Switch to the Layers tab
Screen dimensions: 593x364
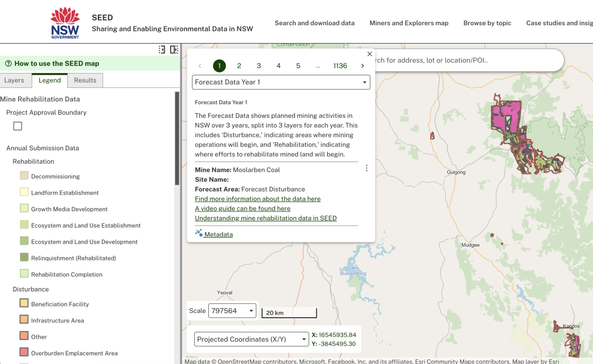click(x=14, y=80)
